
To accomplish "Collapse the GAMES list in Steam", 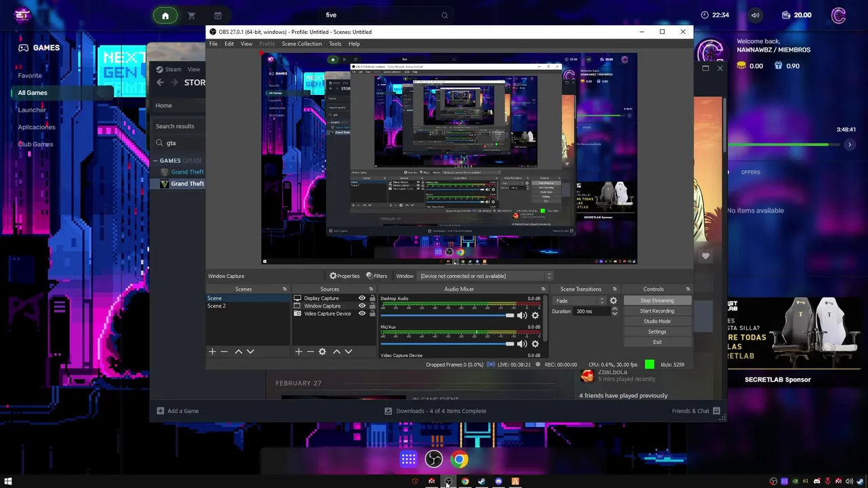I will coord(155,161).
